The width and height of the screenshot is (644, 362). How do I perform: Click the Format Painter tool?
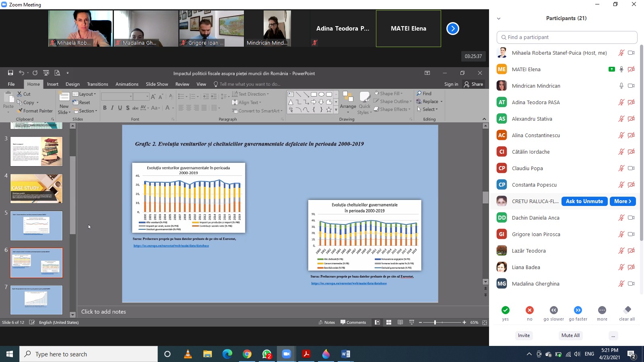tap(35, 111)
